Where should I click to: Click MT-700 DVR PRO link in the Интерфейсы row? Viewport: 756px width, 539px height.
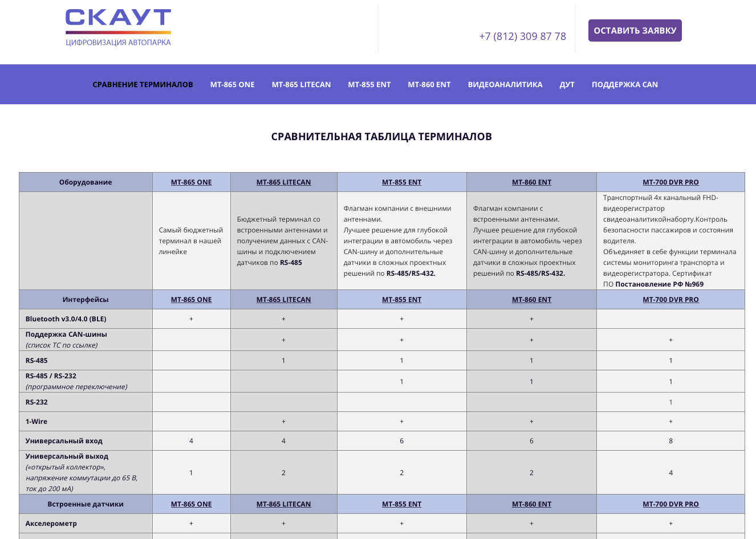[x=670, y=300]
